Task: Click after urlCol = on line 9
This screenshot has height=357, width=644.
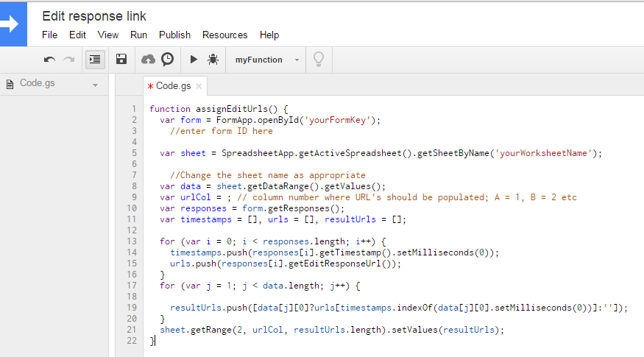Action: 224,197
